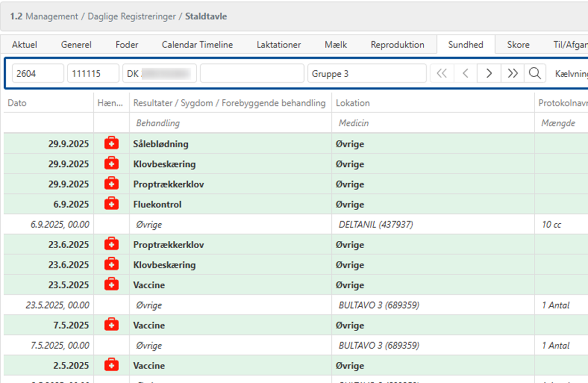This screenshot has height=383, width=588.
Task: Select the 29.9.2025 Klovbeskæring row
Action: [164, 164]
